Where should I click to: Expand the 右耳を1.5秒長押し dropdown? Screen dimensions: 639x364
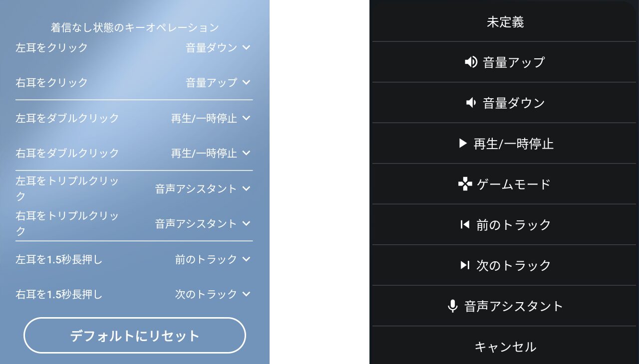pyautogui.click(x=213, y=294)
